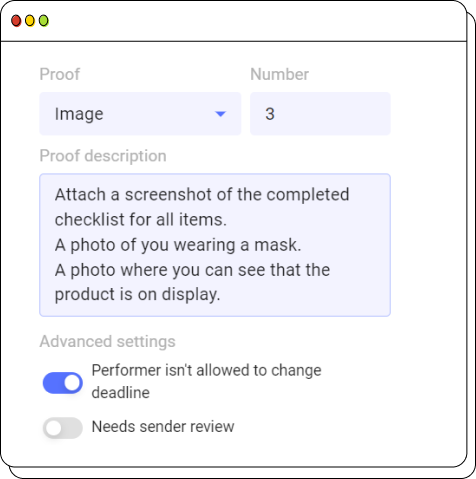This screenshot has height=479, width=476.
Task: Place cursor in 'Attach a screenshot of the completed' line
Action: (202, 195)
